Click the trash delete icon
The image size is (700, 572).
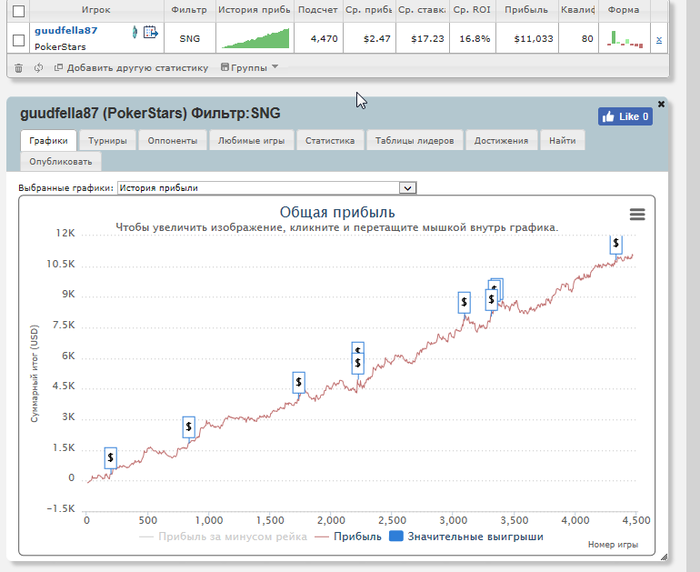point(18,68)
